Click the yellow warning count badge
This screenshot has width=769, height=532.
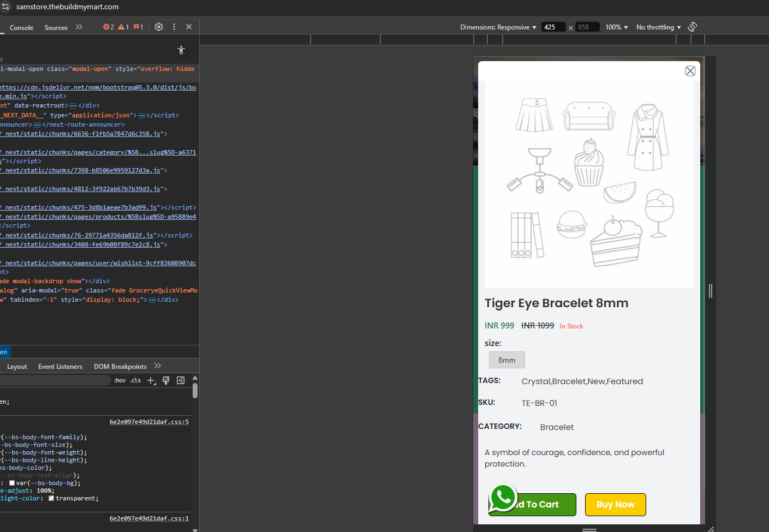tap(123, 27)
